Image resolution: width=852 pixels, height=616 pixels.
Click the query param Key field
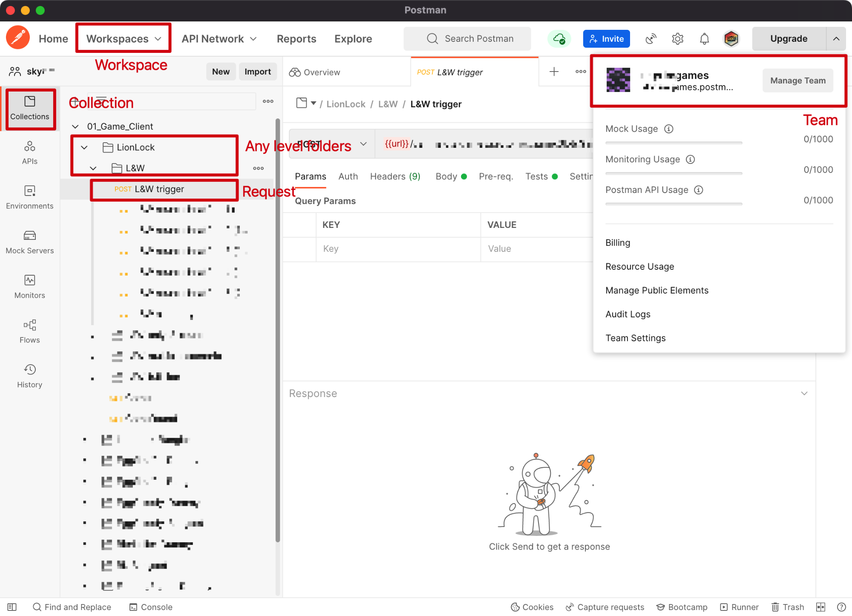point(398,249)
